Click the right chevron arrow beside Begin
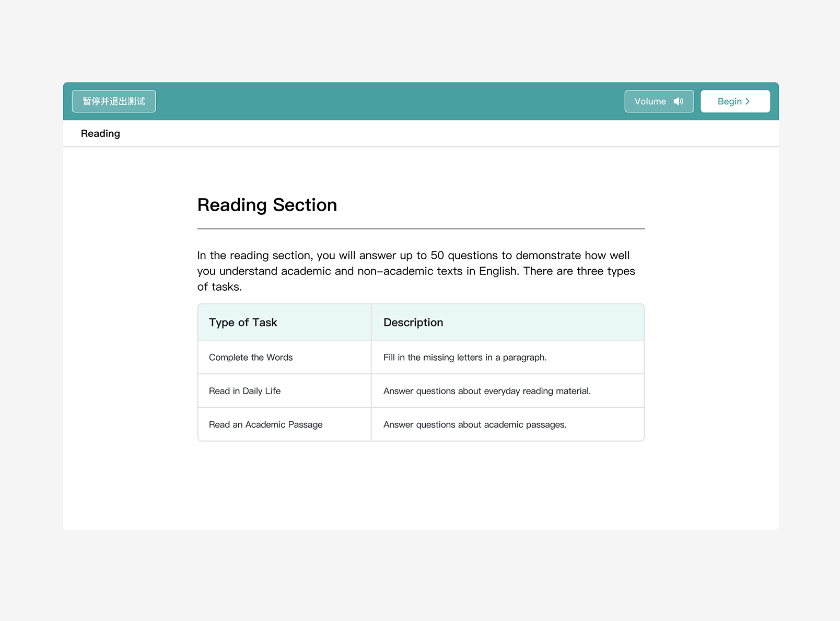The image size is (840, 621). pyautogui.click(x=748, y=101)
